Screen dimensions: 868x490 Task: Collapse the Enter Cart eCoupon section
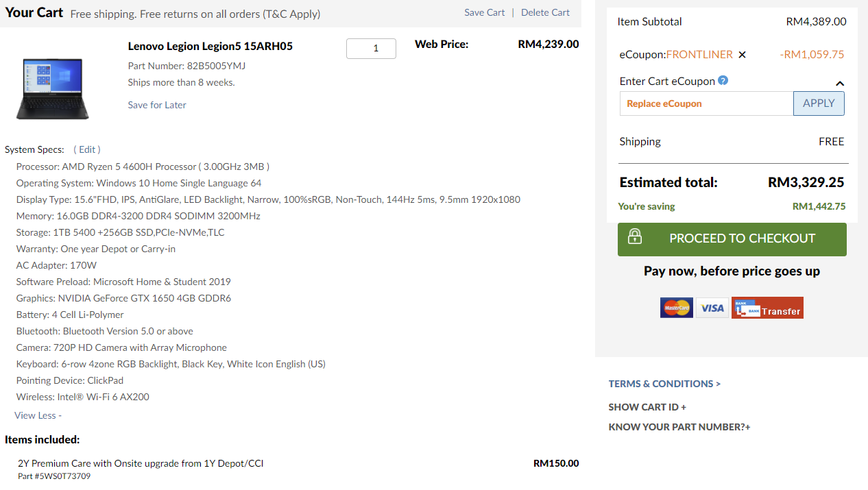pos(839,84)
